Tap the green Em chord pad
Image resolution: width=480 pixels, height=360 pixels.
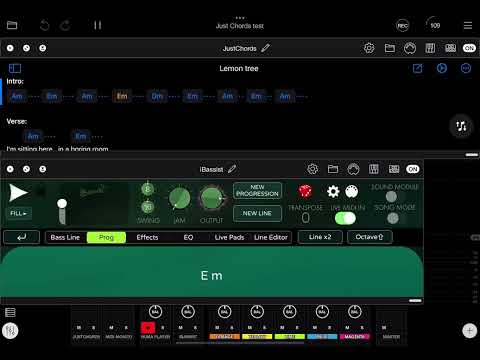(x=212, y=272)
